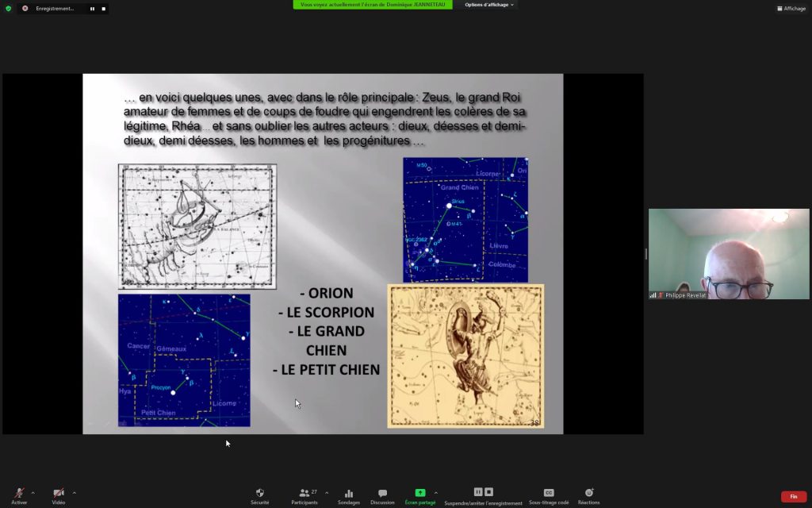Change layout with the Affichage button
Image resolution: width=812 pixels, height=508 pixels.
click(x=791, y=8)
